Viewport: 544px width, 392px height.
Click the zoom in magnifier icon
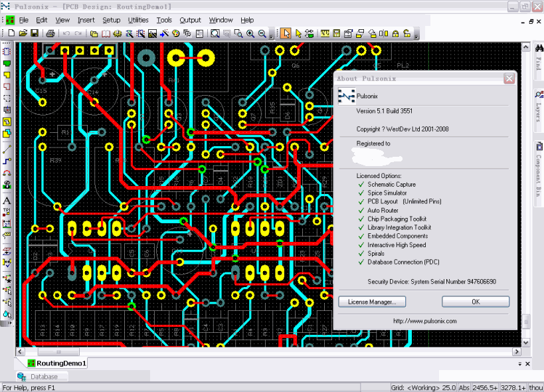tap(250, 33)
